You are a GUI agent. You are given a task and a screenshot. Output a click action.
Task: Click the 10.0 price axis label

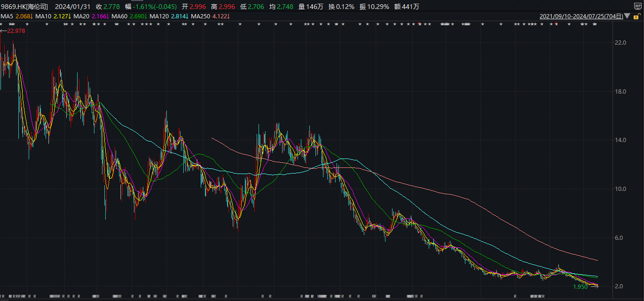[620, 189]
